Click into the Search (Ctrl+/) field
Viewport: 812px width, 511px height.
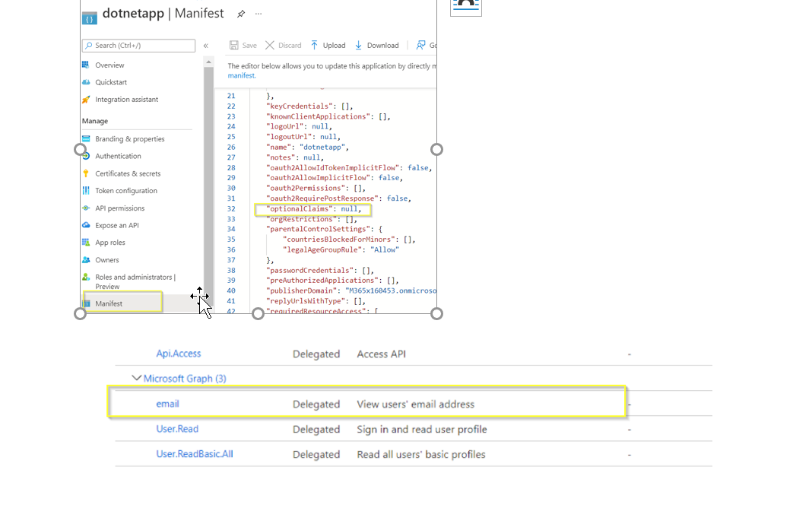[139, 46]
